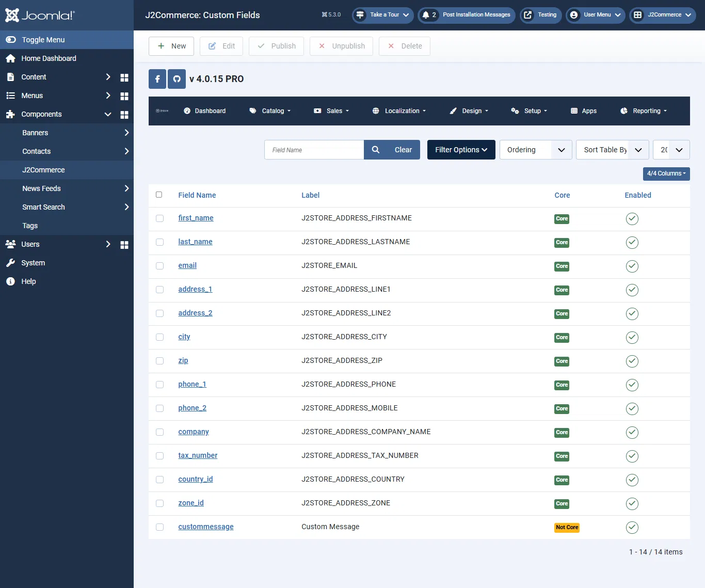Viewport: 705px width, 588px height.
Task: Click the Testing site preview button
Action: (x=540, y=15)
